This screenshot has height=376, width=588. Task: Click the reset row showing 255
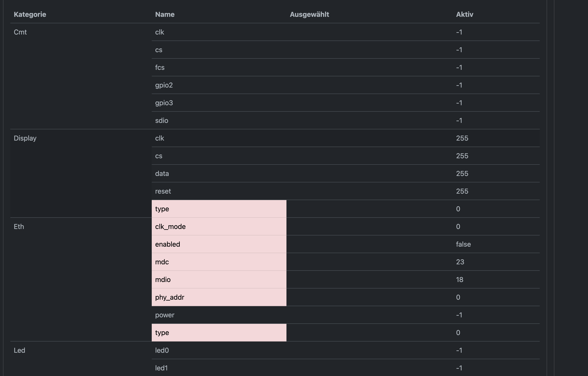[x=163, y=191]
